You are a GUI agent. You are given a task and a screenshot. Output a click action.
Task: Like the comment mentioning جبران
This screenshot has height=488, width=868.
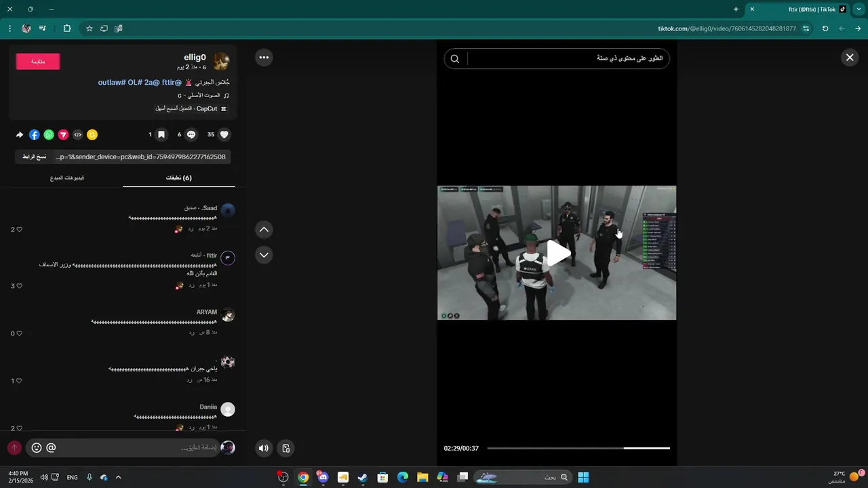(19, 381)
